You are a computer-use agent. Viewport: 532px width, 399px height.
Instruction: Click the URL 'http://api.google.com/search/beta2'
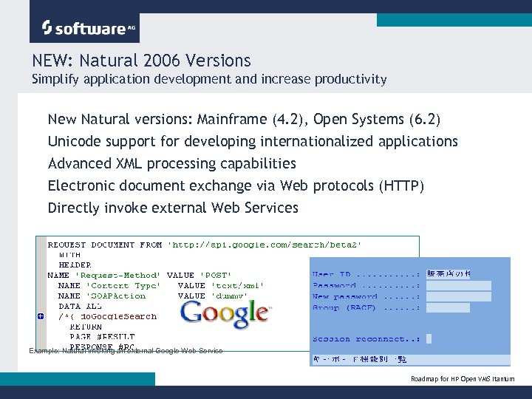point(265,245)
